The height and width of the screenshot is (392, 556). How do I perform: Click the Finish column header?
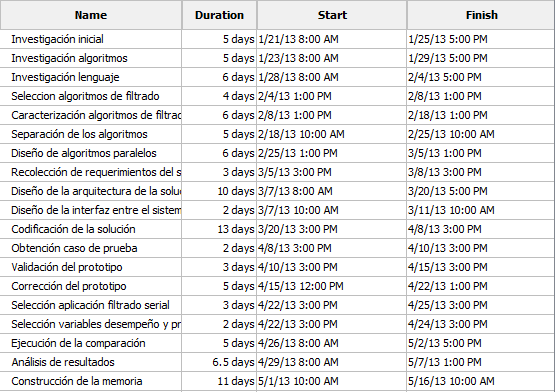point(481,15)
